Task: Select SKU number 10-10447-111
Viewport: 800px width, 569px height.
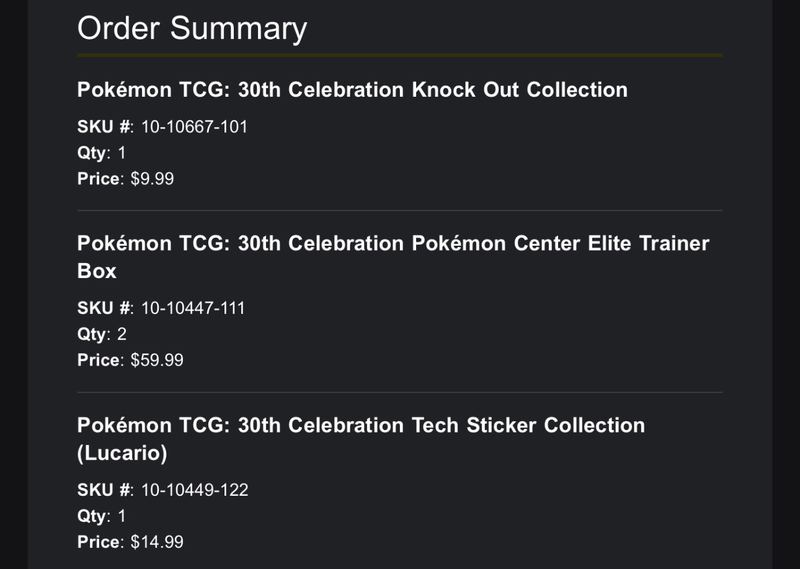Action: pyautogui.click(x=193, y=308)
